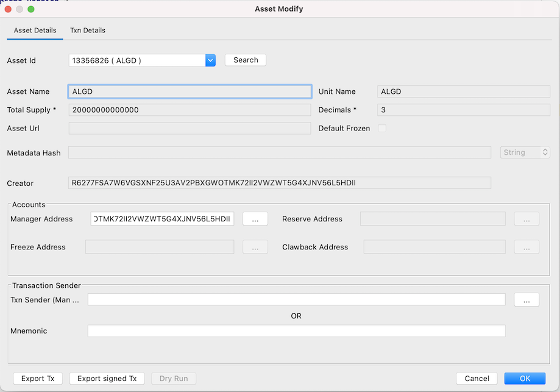Click the Export Tx button
The width and height of the screenshot is (560, 392).
pyautogui.click(x=37, y=378)
